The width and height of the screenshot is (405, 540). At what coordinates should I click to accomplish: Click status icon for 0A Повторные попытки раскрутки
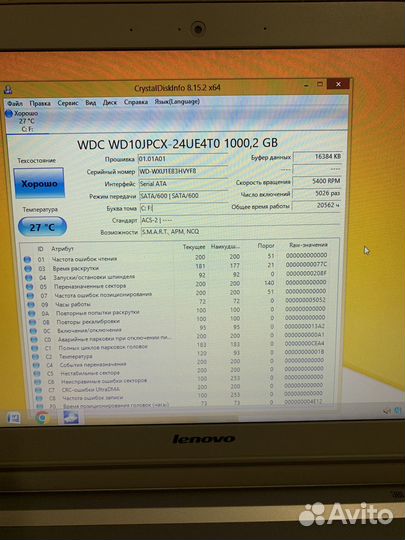(32, 313)
